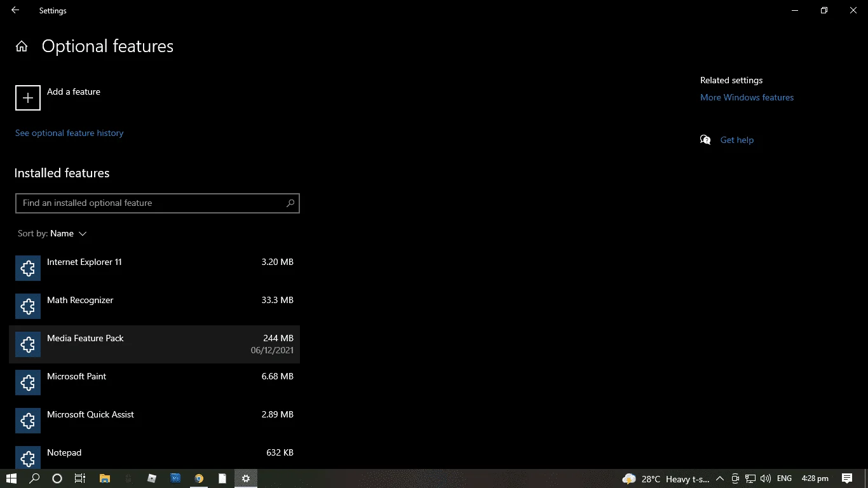Click the Settings gear on the taskbar

(x=246, y=478)
